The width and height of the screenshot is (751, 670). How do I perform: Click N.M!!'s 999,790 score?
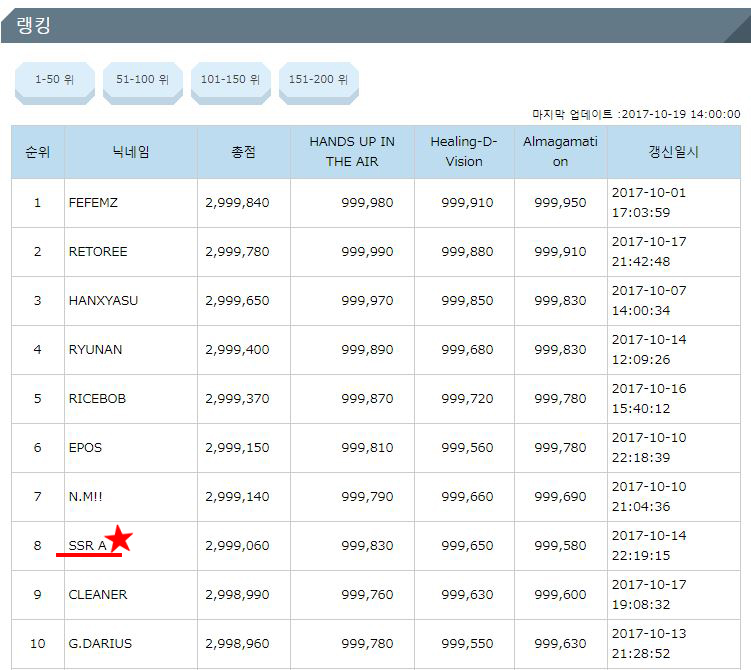[x=367, y=497]
